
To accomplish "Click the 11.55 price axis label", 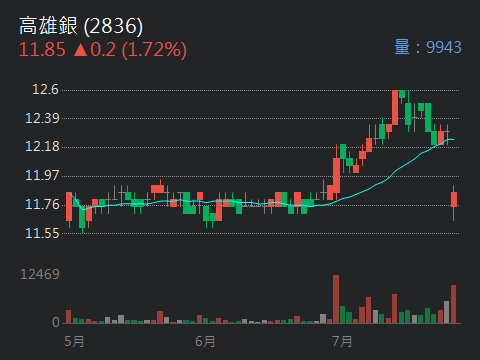I will (x=42, y=233).
